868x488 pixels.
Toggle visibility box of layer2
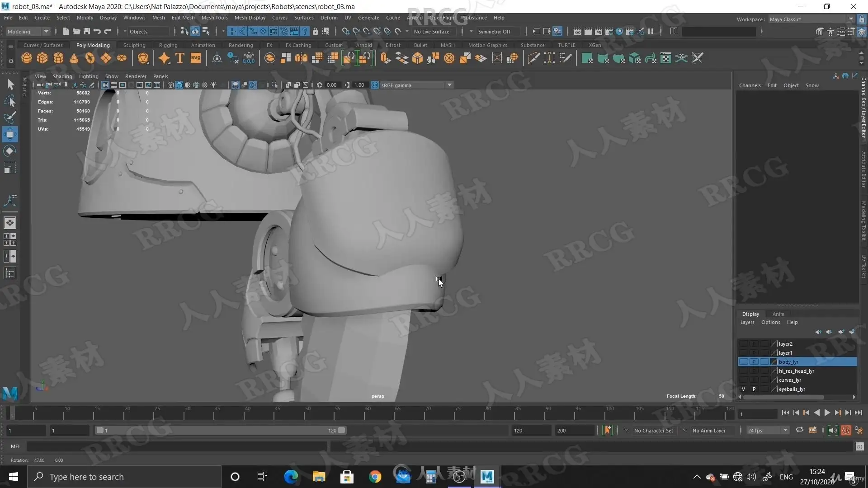[743, 344]
